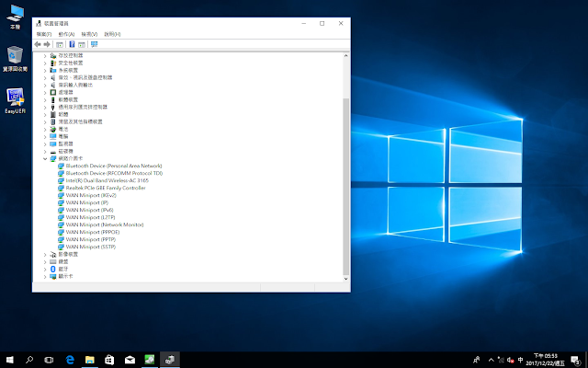Select WAN Miniport (Network Monitor)

[x=105, y=224]
